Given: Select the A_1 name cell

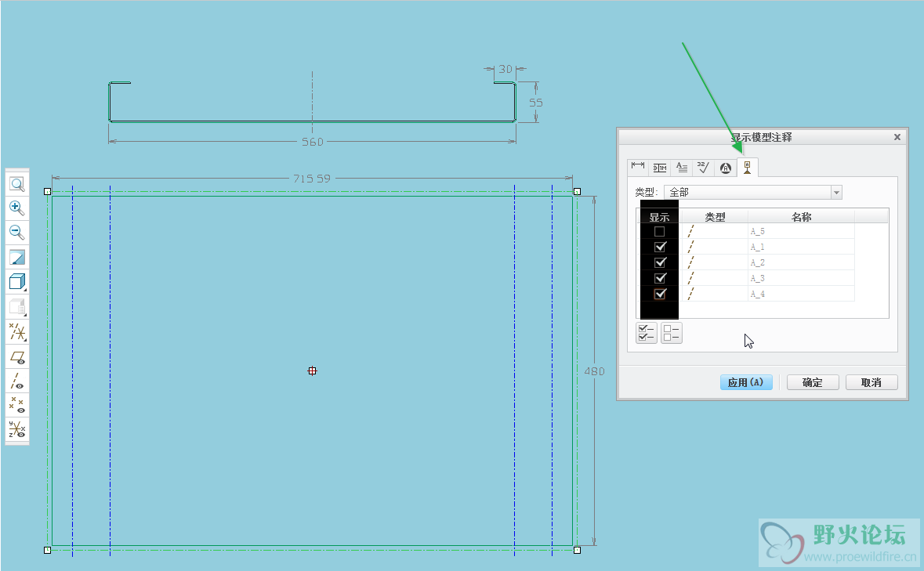Looking at the screenshot, I should coord(801,247).
